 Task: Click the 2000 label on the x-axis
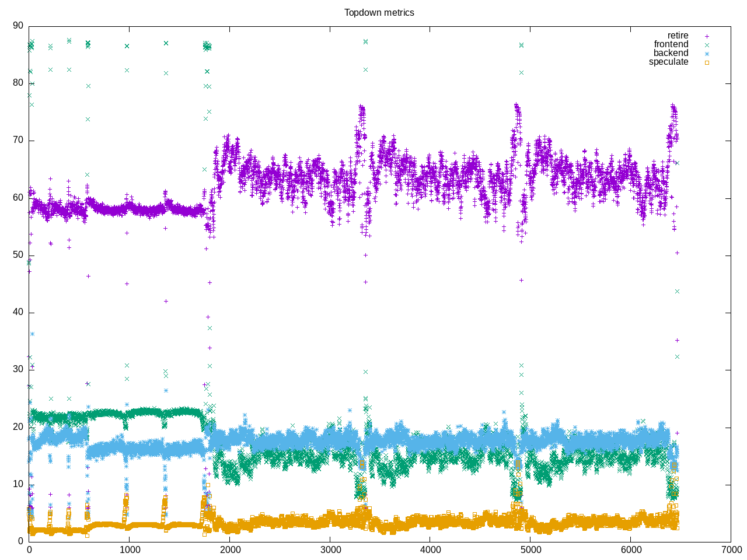230,549
